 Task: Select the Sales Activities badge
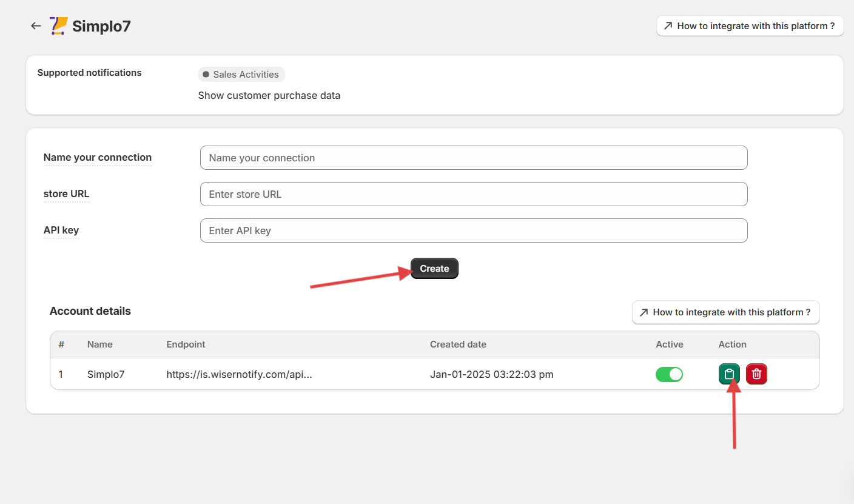pos(241,75)
